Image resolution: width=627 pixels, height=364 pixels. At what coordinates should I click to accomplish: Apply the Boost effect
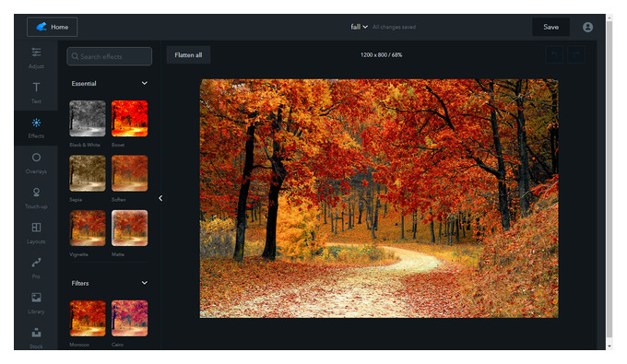pos(130,119)
